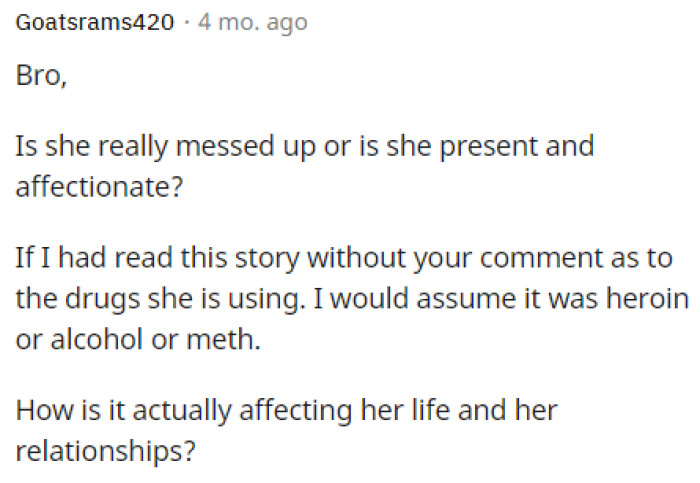Open the Goatsrams420 user profile
The image size is (700, 483).
pos(87,22)
